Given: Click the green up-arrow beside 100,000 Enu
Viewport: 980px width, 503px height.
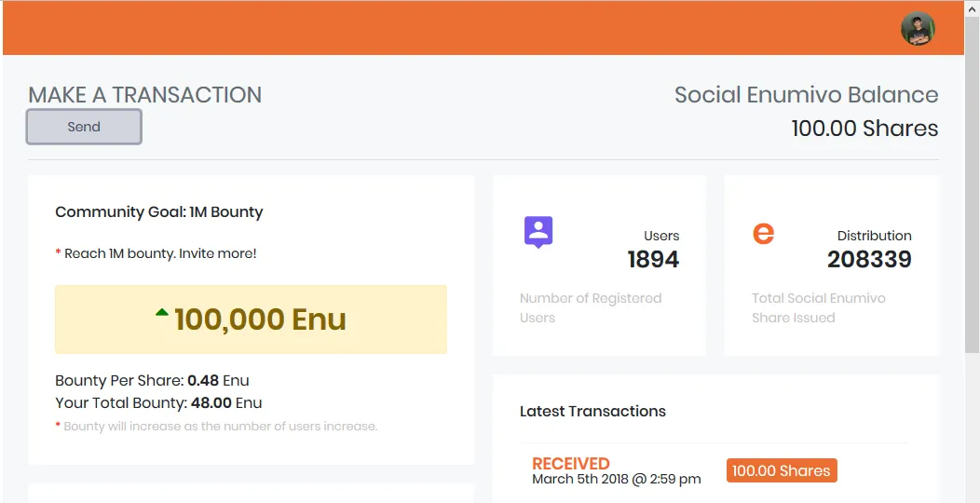Looking at the screenshot, I should click(162, 312).
